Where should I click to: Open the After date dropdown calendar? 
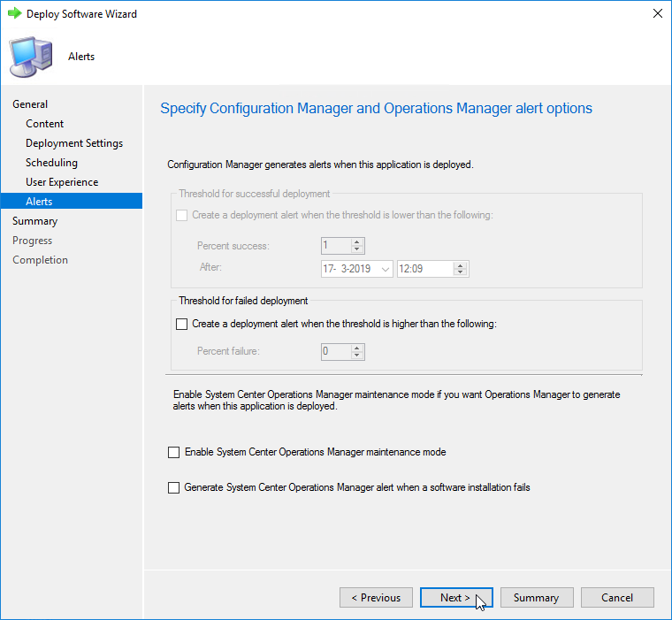coord(384,269)
